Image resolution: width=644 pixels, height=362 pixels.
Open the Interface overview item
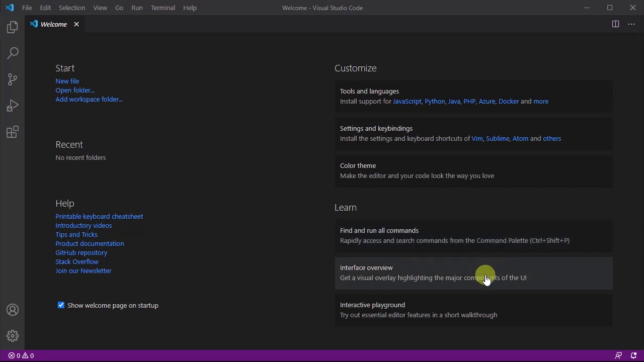[473, 273]
